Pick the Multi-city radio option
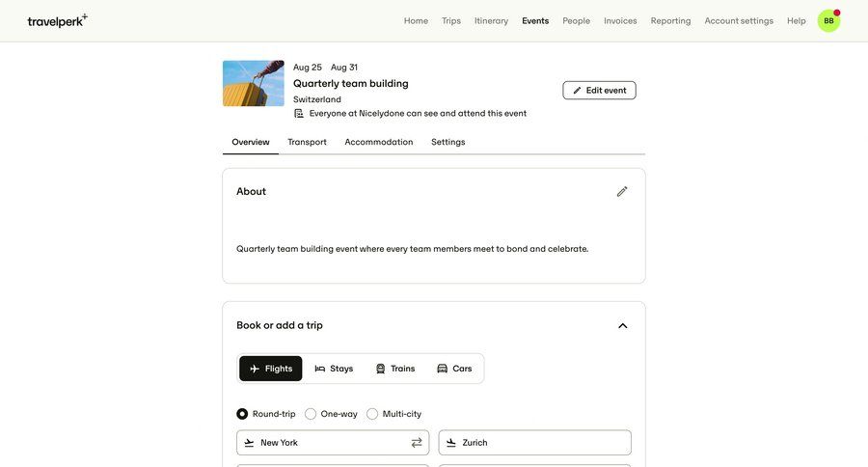Screen dimensions: 868x467 (x=372, y=414)
